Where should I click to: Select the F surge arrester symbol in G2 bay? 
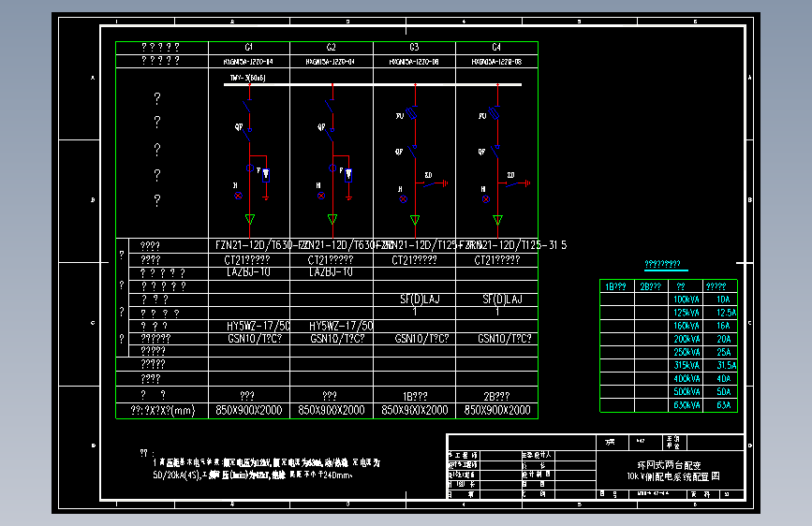pyautogui.click(x=348, y=174)
